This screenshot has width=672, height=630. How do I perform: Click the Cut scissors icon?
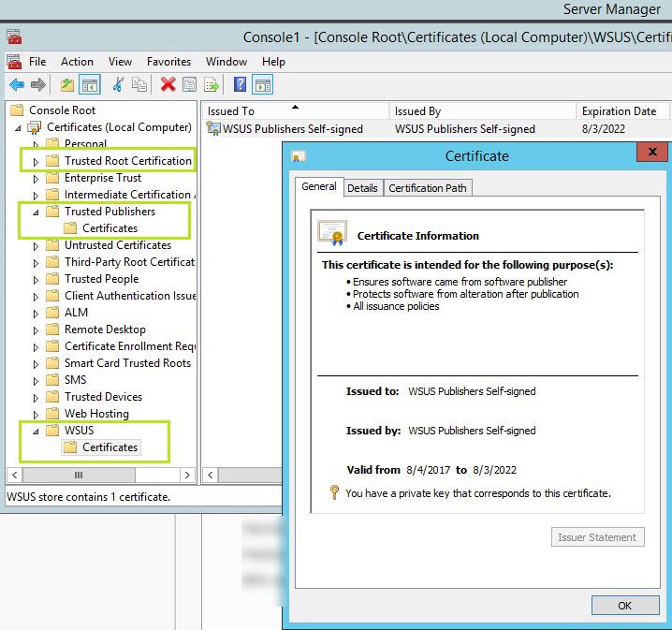click(118, 85)
